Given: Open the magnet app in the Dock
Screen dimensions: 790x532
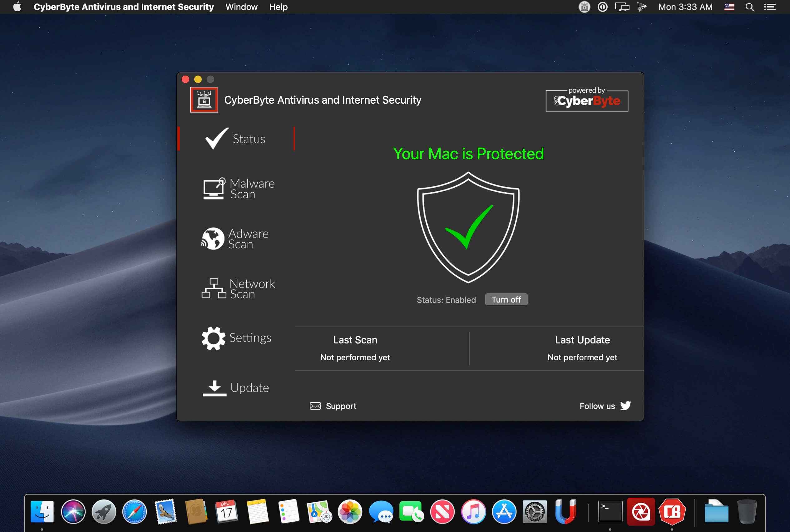Looking at the screenshot, I should (x=565, y=511).
